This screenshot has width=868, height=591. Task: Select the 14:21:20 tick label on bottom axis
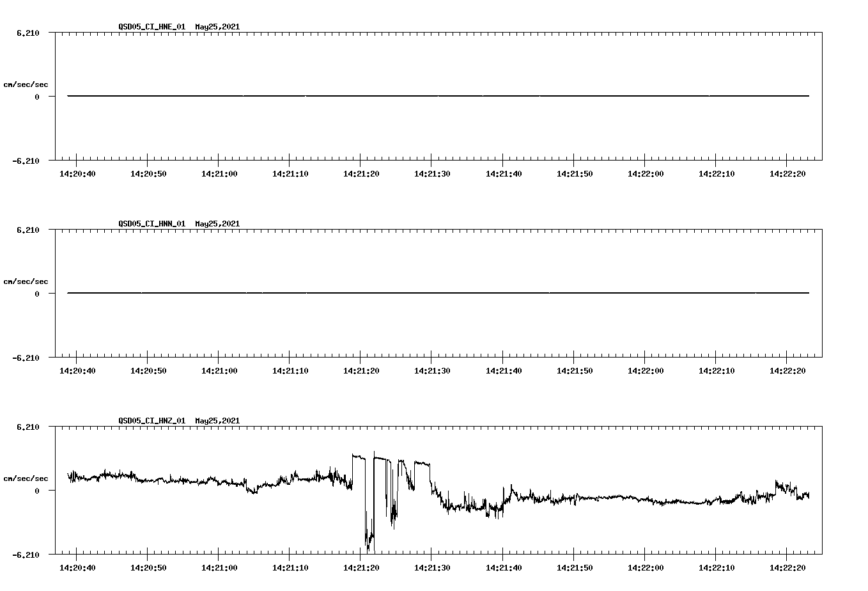362,567
